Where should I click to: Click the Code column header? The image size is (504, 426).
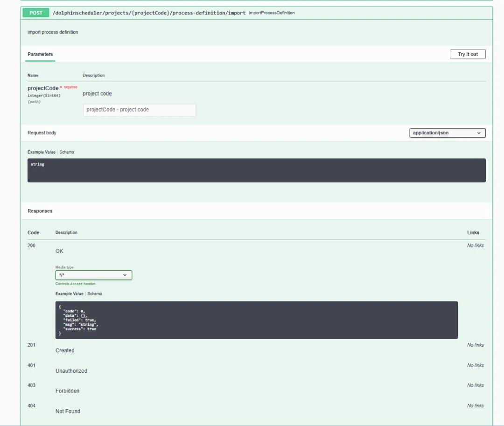34,233
